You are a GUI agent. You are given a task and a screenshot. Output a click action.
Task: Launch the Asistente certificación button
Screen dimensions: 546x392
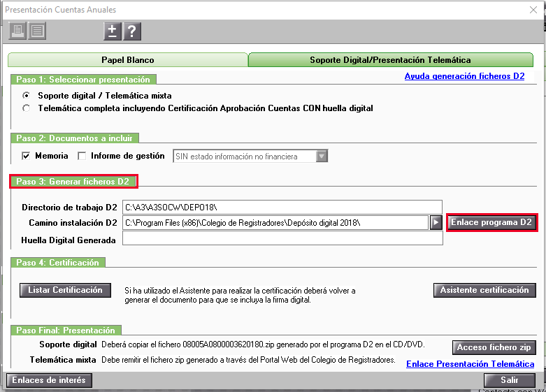(x=484, y=290)
